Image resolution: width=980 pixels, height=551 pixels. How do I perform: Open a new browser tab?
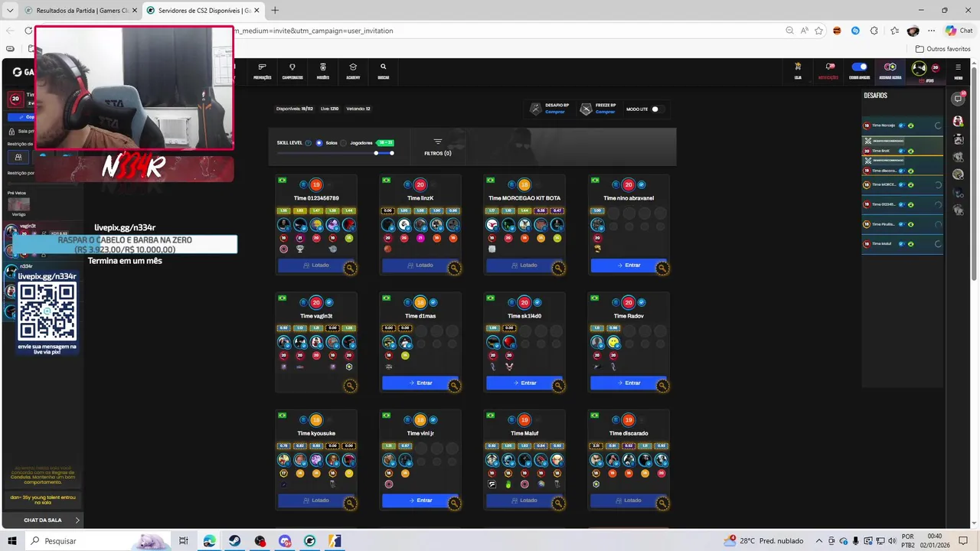275,10
